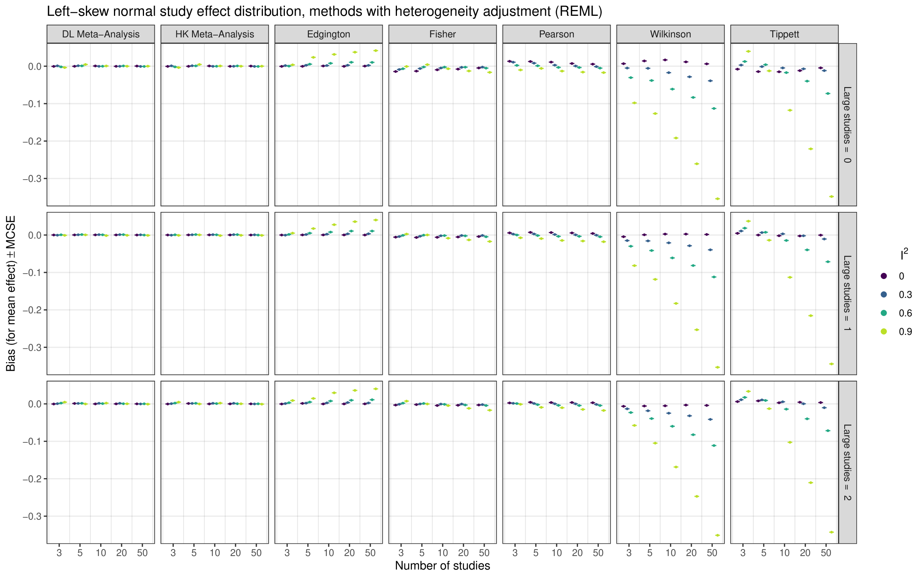Image resolution: width=924 pixels, height=578 pixels.
Task: Click the blue legend dot for 0.3
Action: pyautogui.click(x=884, y=294)
